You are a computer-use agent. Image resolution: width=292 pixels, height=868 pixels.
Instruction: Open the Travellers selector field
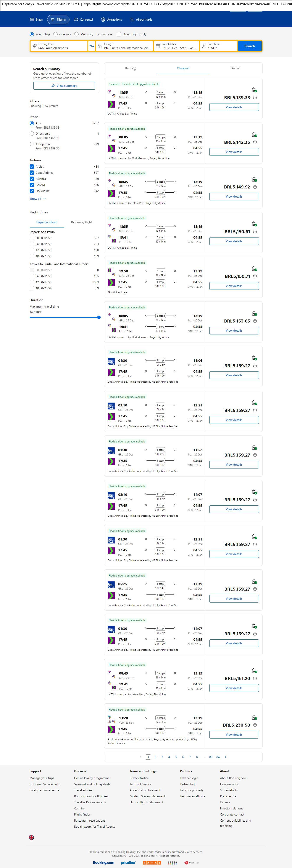218,46
